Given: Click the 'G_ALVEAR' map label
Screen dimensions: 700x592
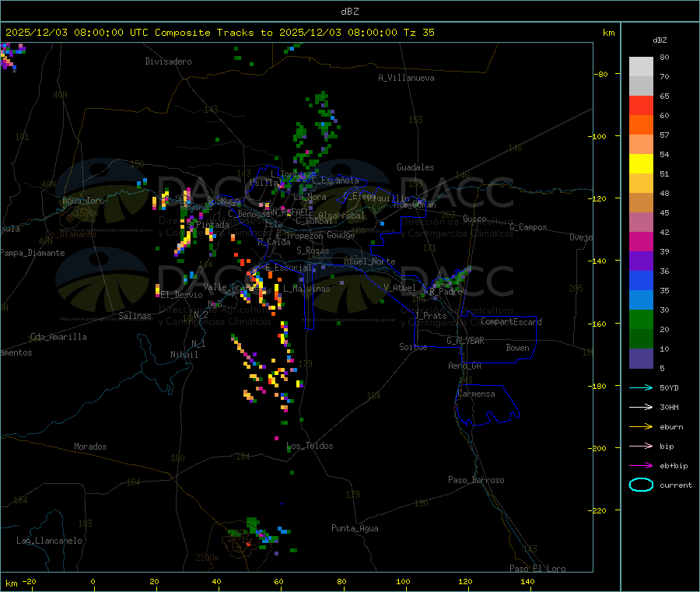Looking at the screenshot, I should tap(465, 341).
